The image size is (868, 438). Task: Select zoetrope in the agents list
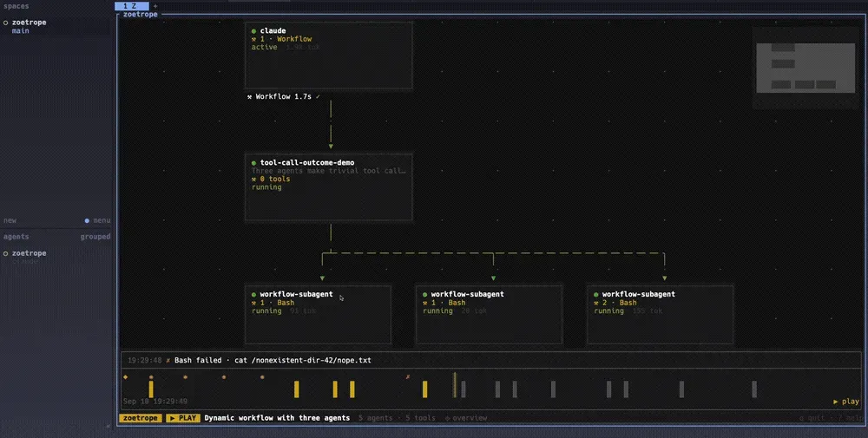tap(29, 253)
